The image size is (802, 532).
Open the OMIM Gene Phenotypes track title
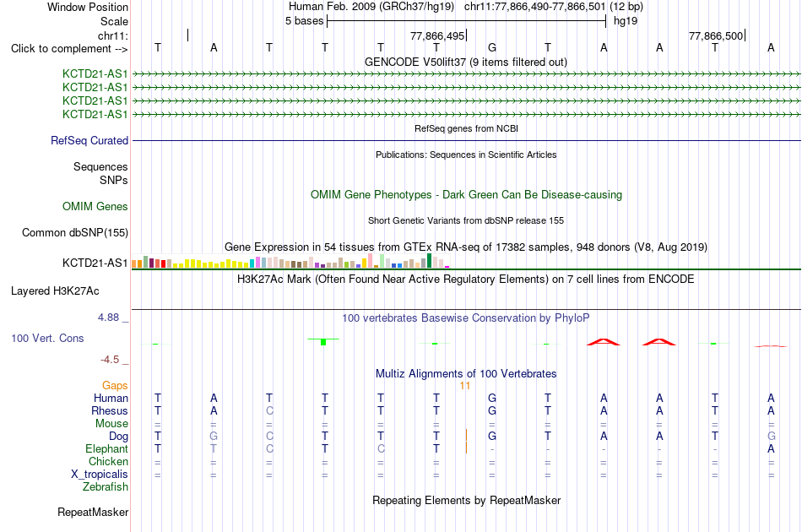[x=466, y=194]
